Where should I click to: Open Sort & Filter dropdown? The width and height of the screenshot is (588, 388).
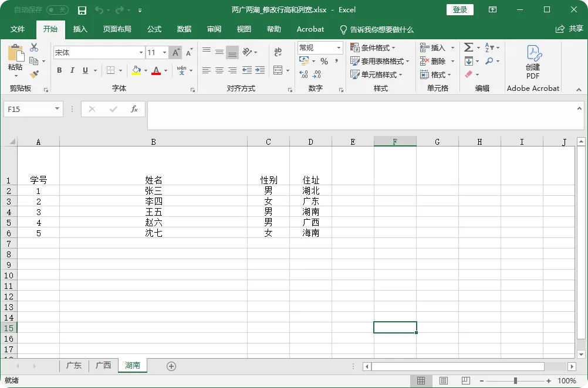coord(492,47)
